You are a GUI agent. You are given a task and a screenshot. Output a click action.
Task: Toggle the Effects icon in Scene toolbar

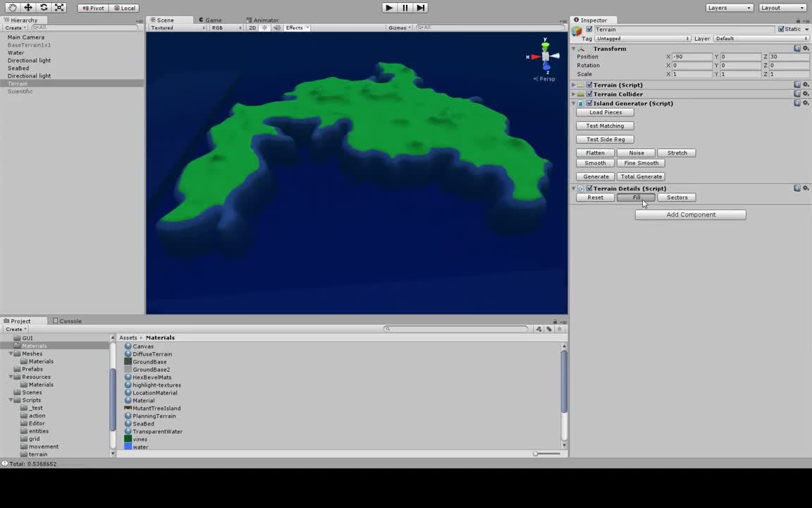click(x=294, y=27)
